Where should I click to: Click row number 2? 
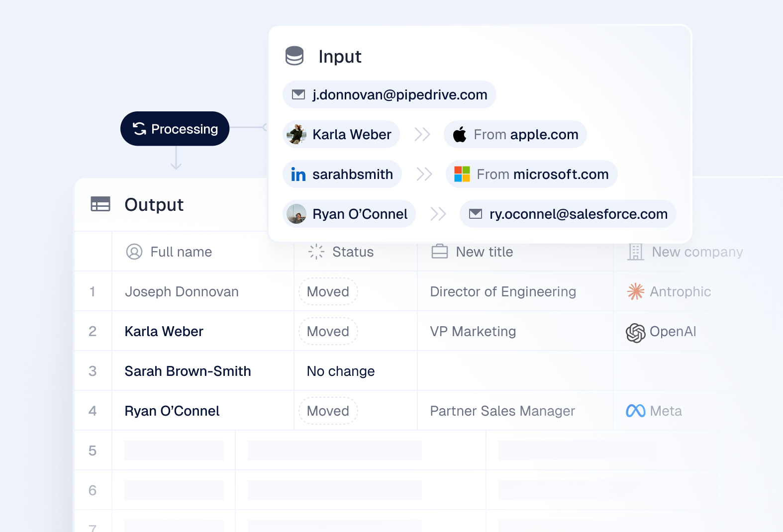coord(93,331)
